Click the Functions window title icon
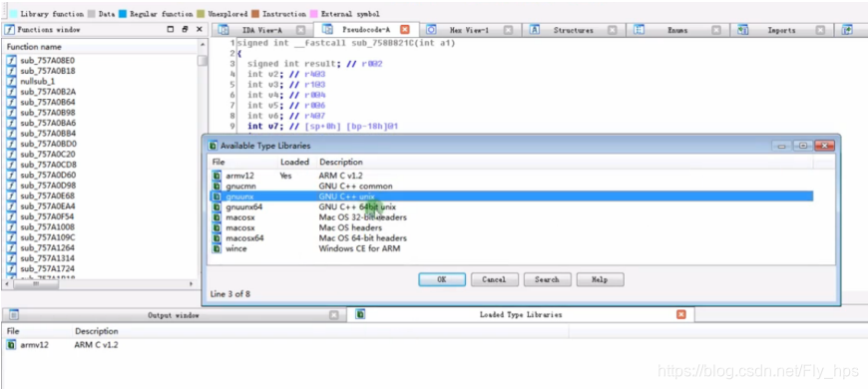Image resolution: width=868 pixels, height=389 pixels. (x=9, y=30)
